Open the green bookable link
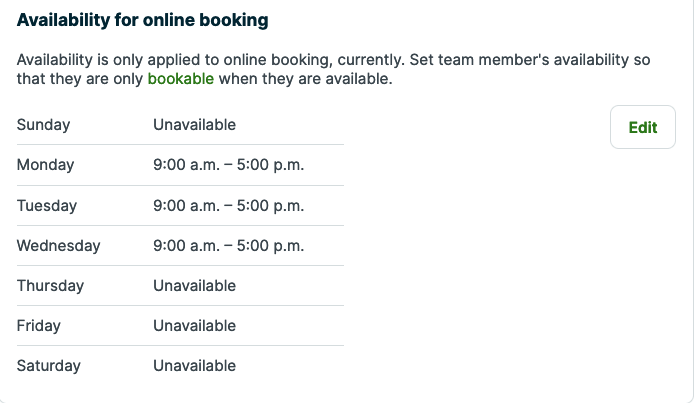The height and width of the screenshot is (403, 694). (180, 79)
